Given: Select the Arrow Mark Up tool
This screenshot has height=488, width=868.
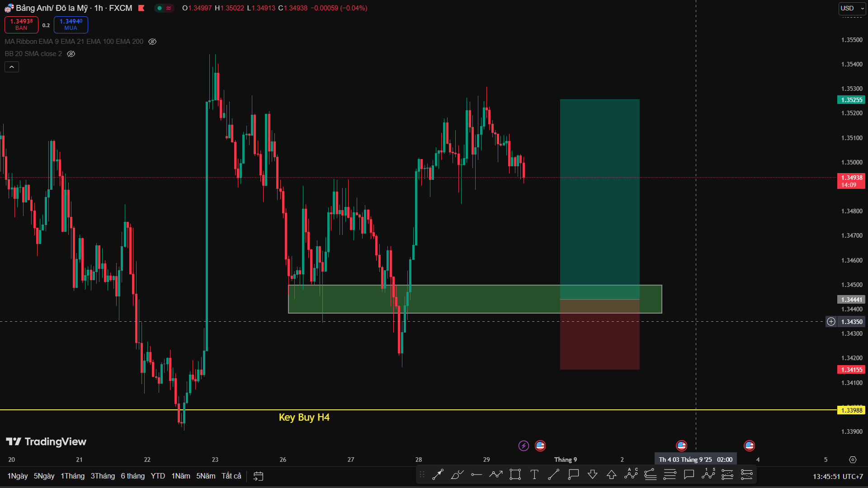Looking at the screenshot, I should (x=612, y=474).
